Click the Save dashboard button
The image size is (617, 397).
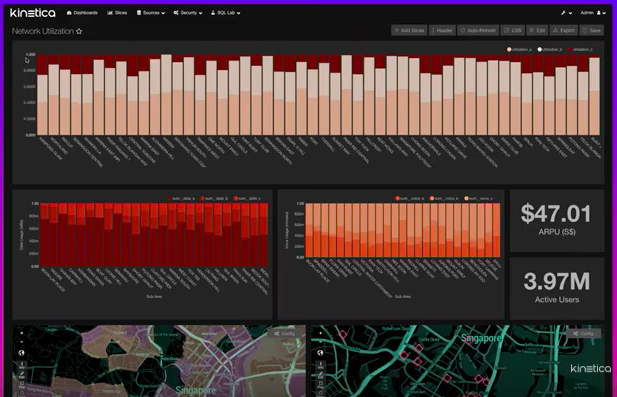coord(591,30)
